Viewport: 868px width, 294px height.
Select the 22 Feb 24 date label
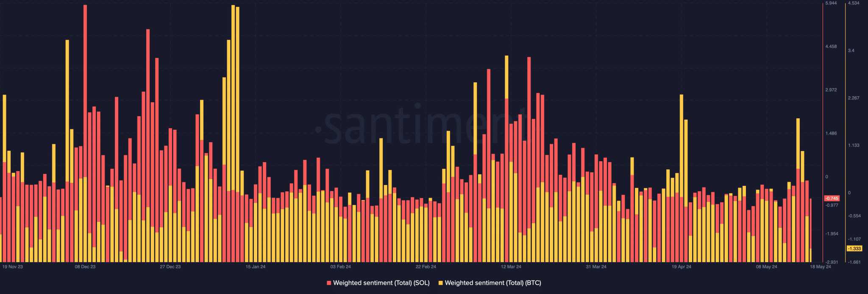[426, 267]
